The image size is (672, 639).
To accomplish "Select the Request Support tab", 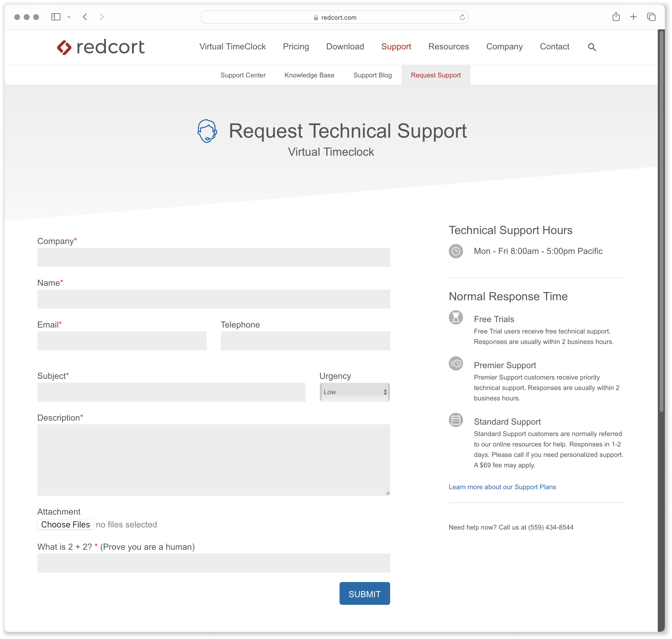I will [x=436, y=75].
